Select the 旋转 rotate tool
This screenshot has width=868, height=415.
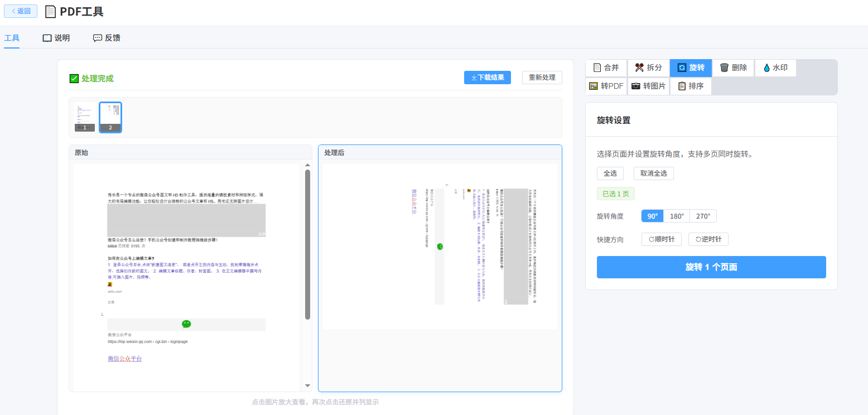(x=691, y=67)
